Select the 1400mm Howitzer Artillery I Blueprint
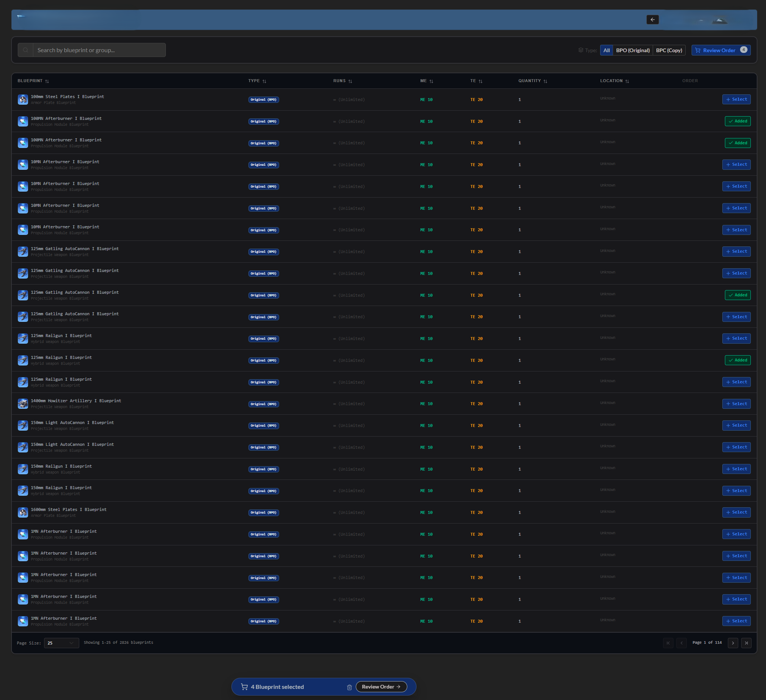Image resolution: width=766 pixels, height=700 pixels. point(736,404)
